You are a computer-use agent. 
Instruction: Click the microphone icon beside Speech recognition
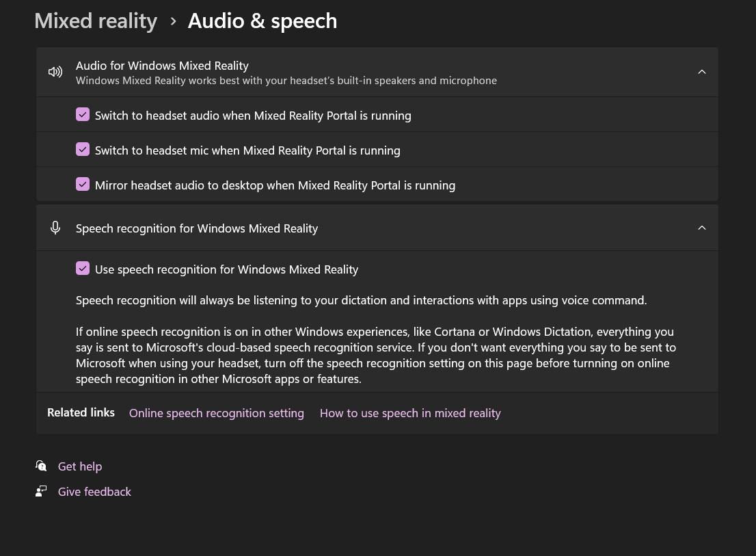pyautogui.click(x=55, y=228)
